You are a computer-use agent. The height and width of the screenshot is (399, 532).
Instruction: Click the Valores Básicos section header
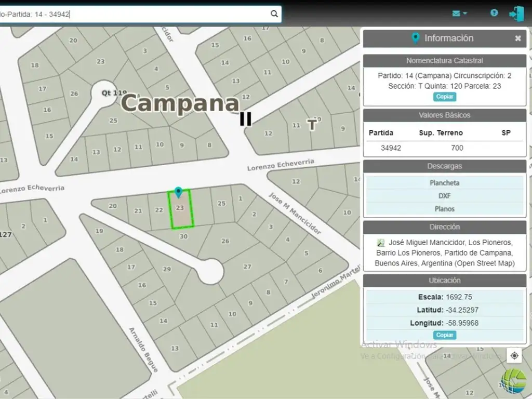click(x=444, y=115)
